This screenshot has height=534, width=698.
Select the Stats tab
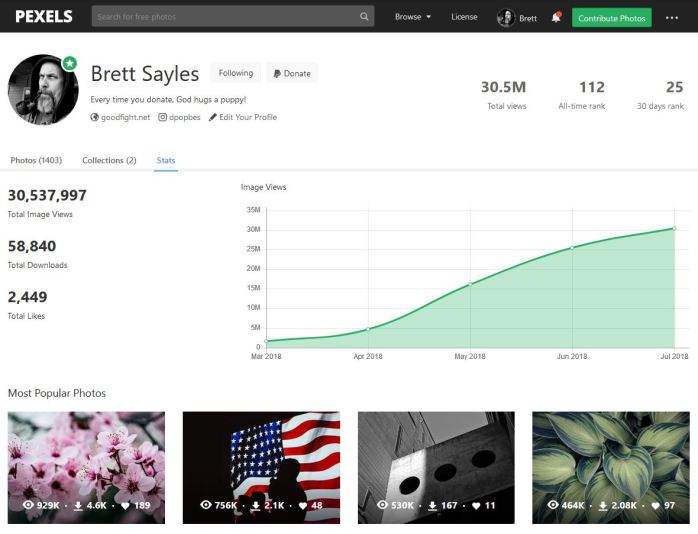point(166,160)
